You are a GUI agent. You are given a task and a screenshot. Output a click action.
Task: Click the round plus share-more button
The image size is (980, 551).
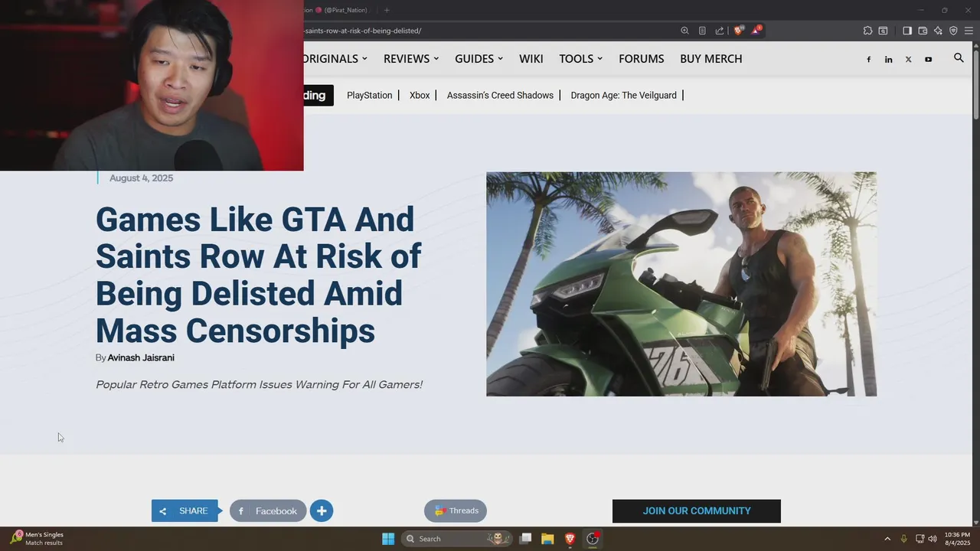[322, 510]
